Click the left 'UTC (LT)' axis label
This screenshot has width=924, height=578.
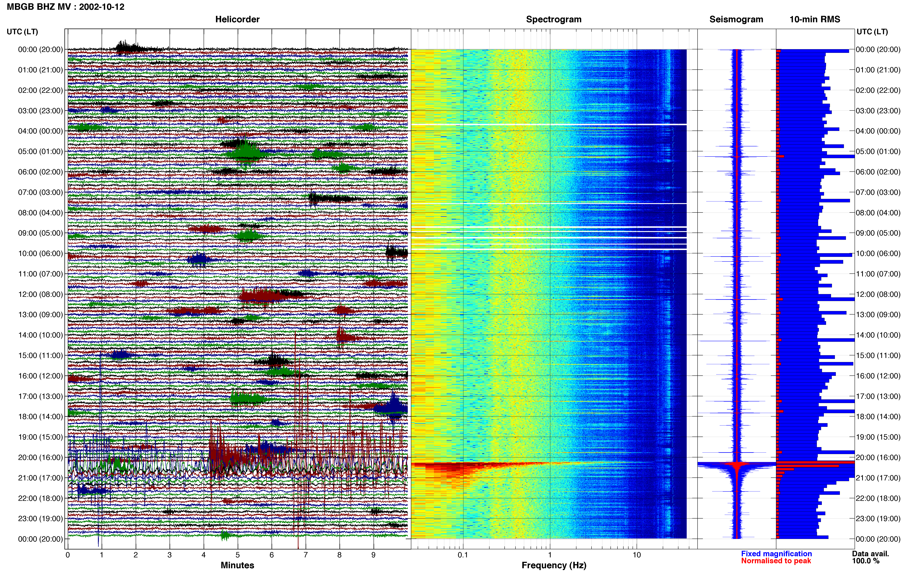pyautogui.click(x=22, y=32)
